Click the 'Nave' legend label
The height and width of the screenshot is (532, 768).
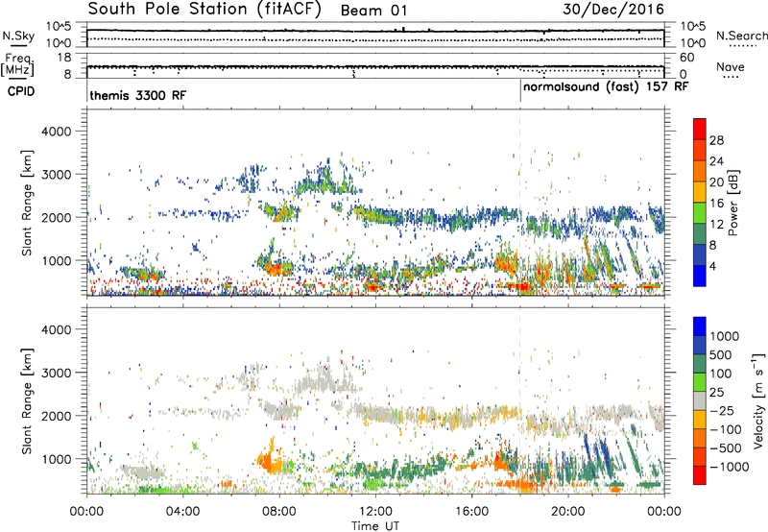(730, 66)
